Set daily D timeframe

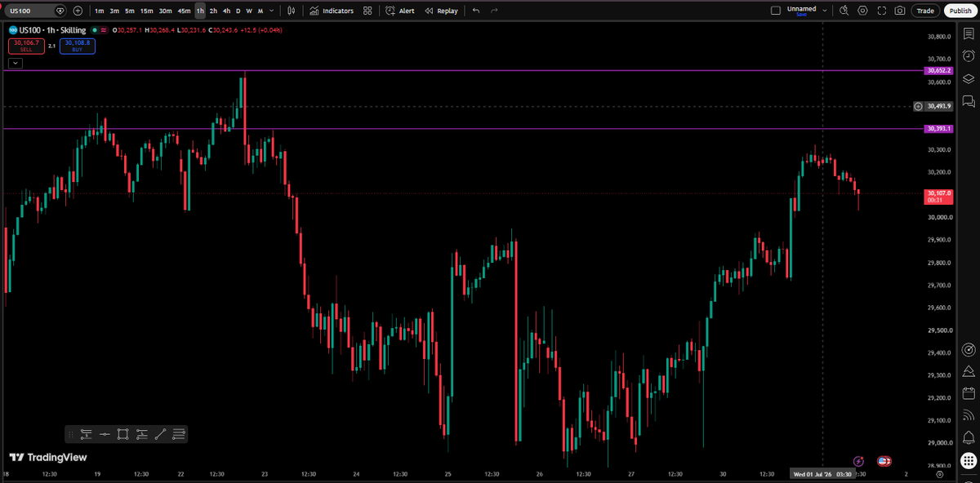pyautogui.click(x=238, y=11)
